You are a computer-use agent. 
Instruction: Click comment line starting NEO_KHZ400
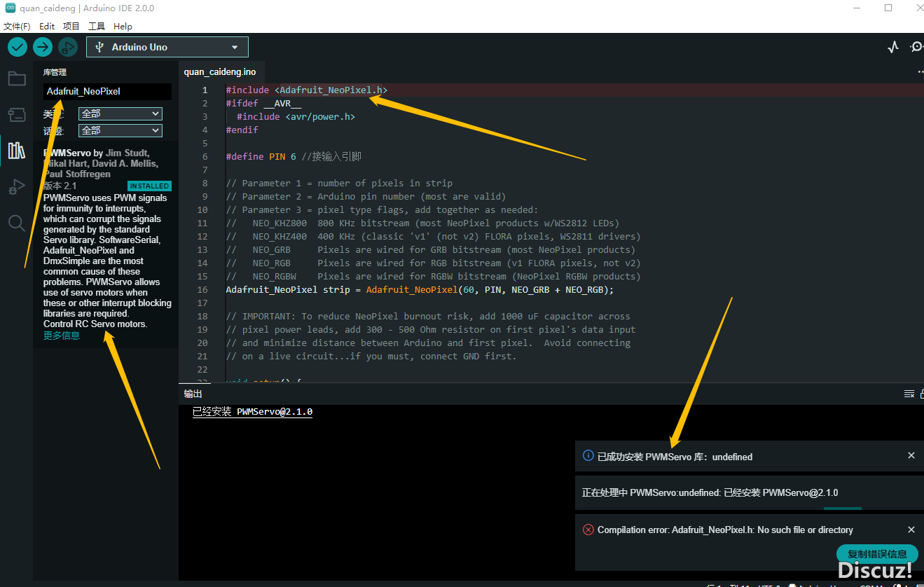[433, 237]
